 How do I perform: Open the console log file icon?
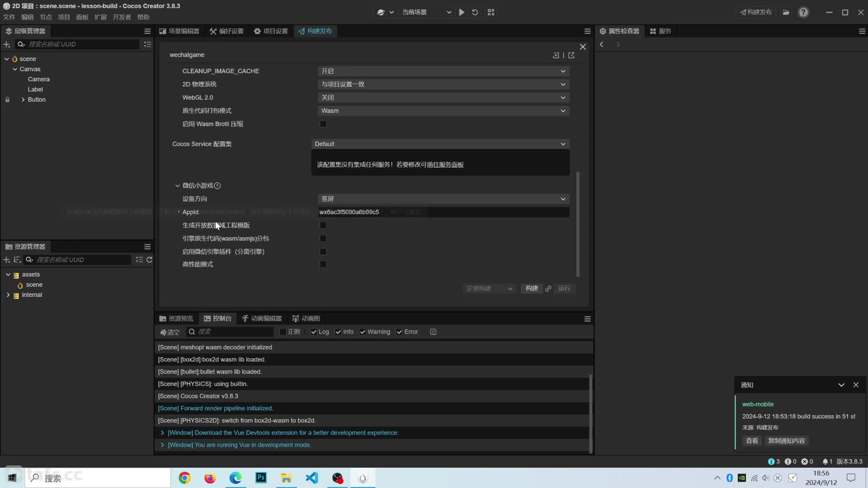point(433,332)
